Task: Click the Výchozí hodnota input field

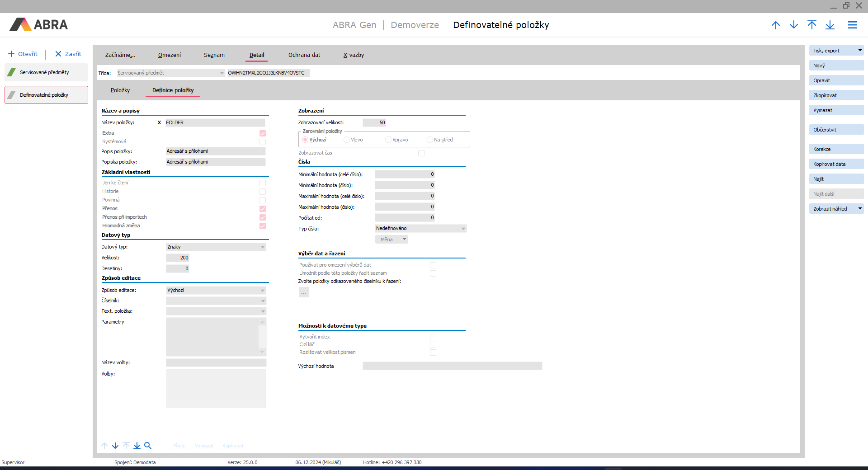Action: point(452,366)
